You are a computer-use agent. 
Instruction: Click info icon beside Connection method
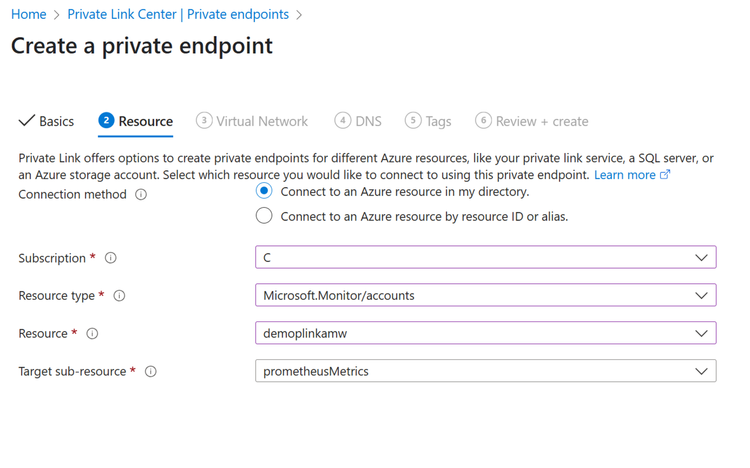tap(141, 195)
